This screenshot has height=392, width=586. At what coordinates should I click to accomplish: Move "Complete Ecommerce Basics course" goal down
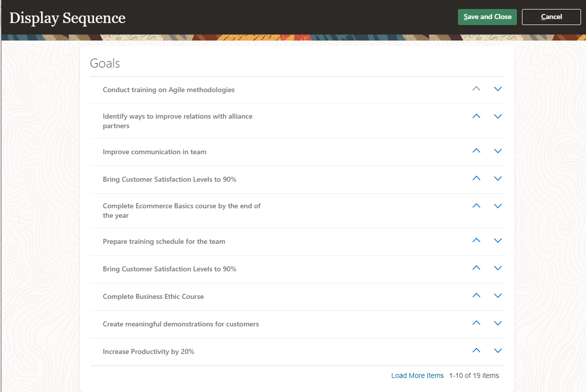point(497,206)
